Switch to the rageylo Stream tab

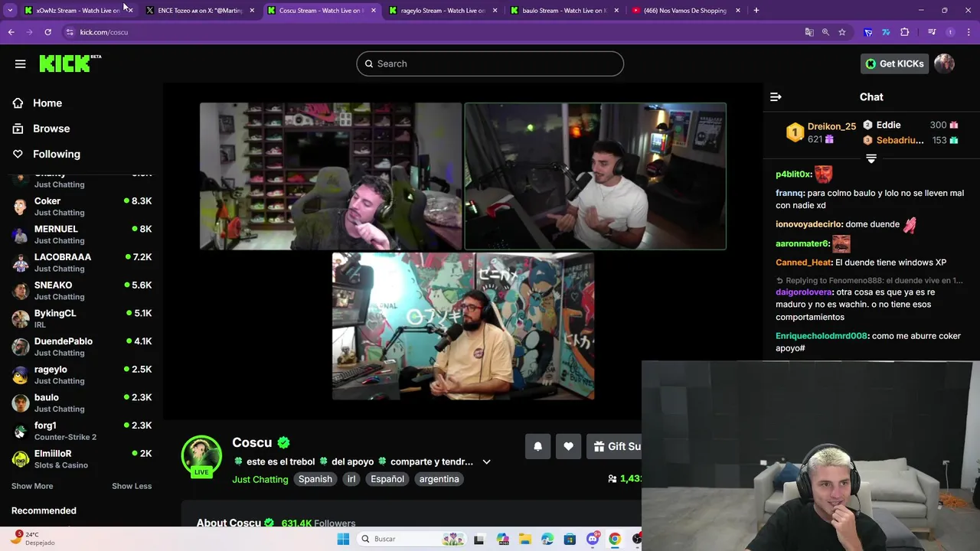coord(443,11)
